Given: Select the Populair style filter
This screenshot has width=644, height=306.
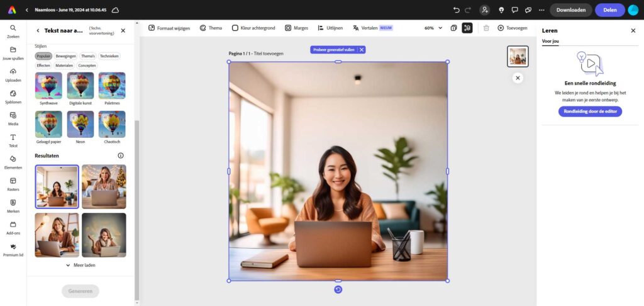Looking at the screenshot, I should [43, 56].
